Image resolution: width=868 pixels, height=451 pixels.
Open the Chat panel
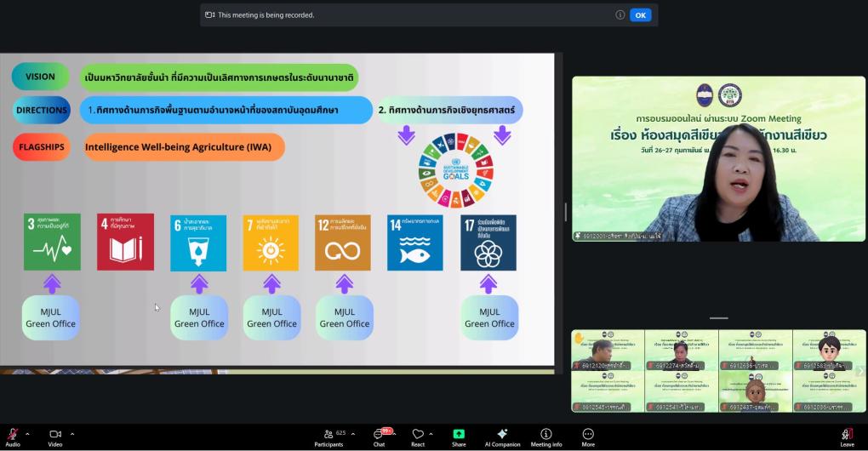coord(379,435)
